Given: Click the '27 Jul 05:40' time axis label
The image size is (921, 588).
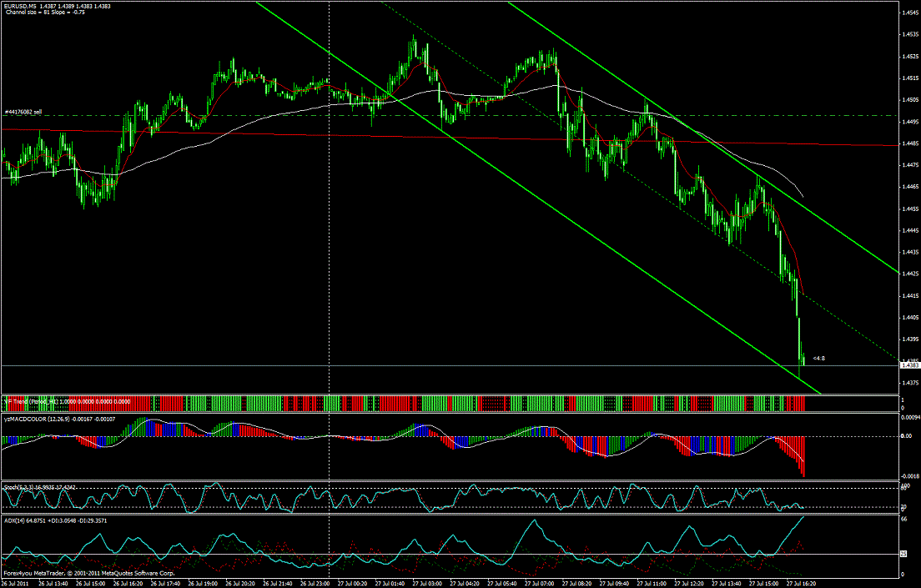Looking at the screenshot, I should point(501,584).
